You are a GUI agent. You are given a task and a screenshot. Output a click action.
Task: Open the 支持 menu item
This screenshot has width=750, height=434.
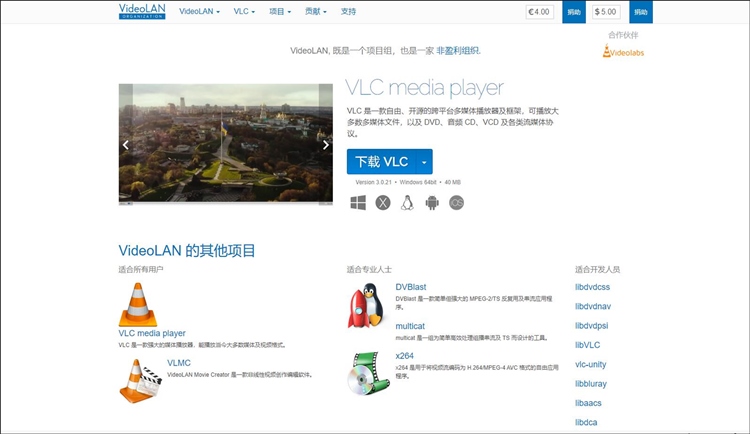[348, 11]
